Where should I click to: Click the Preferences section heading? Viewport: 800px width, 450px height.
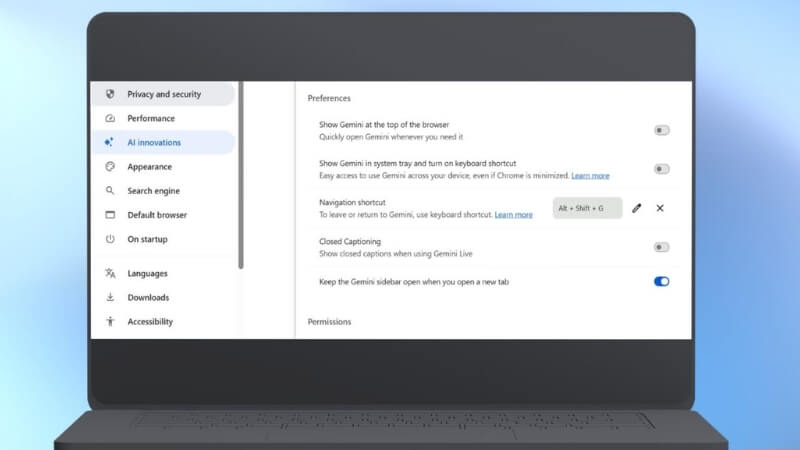pyautogui.click(x=329, y=98)
